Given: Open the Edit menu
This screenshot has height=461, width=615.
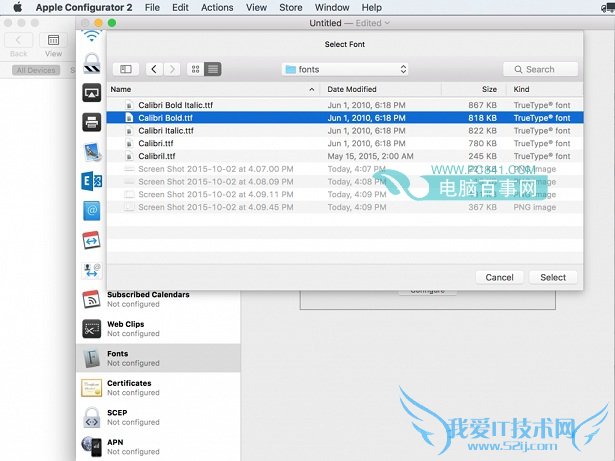Looking at the screenshot, I should [180, 7].
